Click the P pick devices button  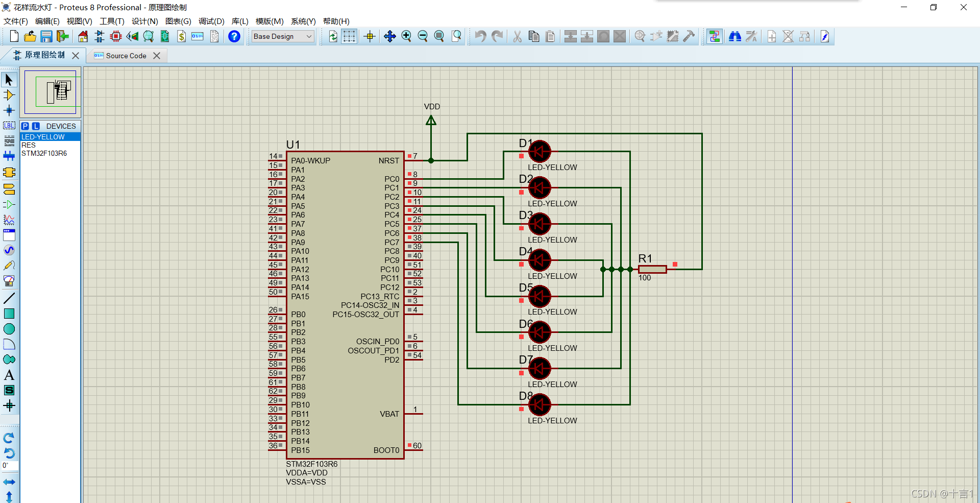click(25, 126)
